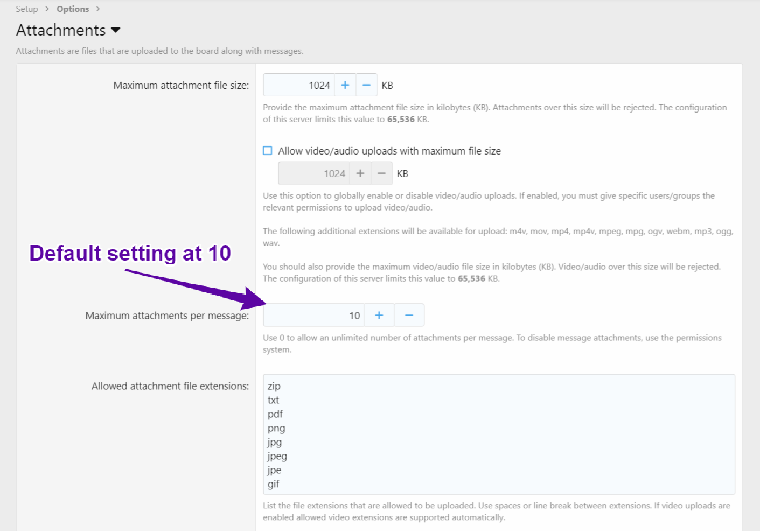Click the 'Maximum attachments per message' label
760x532 pixels.
tap(167, 316)
